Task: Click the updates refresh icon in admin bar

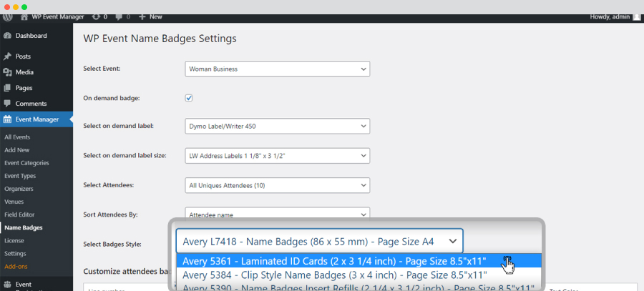Action: coord(96,17)
